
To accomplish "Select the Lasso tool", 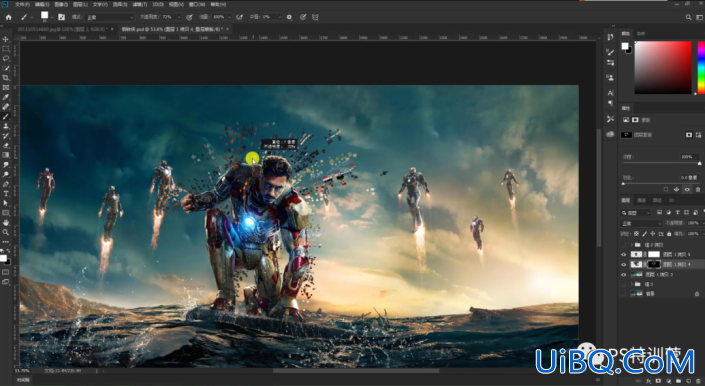I will pos(6,58).
